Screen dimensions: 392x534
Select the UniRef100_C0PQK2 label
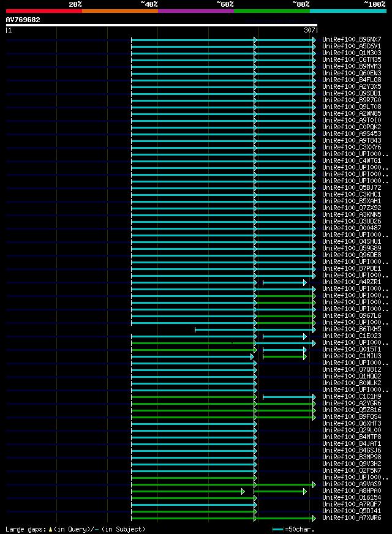pyautogui.click(x=352, y=127)
